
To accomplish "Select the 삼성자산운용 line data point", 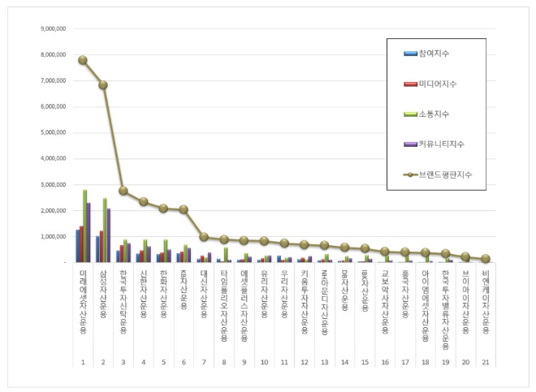I will (103, 84).
